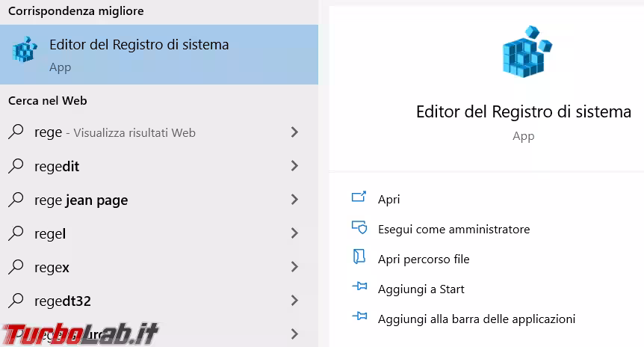Expand the arrow next to rege jean page

click(x=294, y=200)
